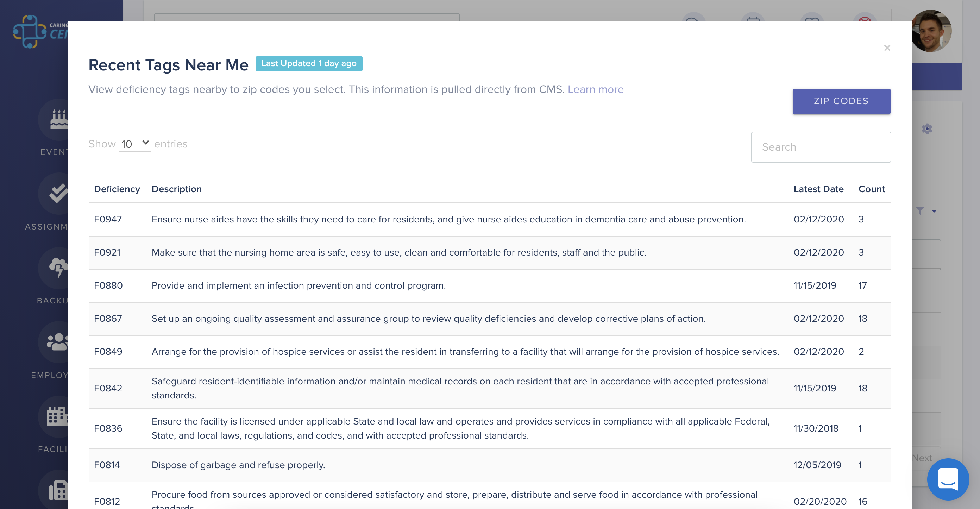Open the Assignments checkmark sidebar icon

58,194
